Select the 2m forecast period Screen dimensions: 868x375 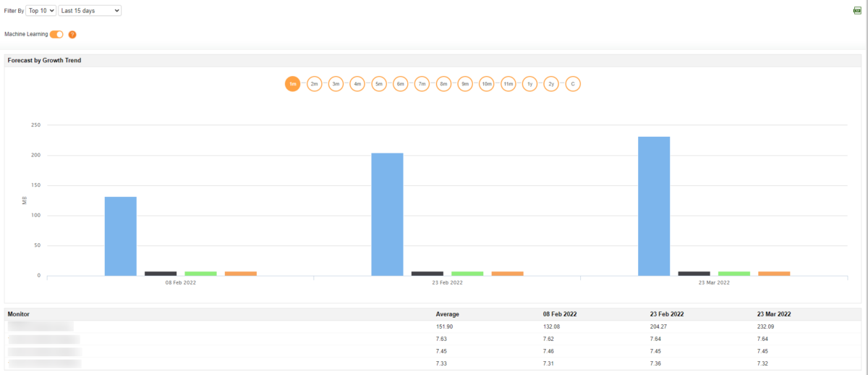click(314, 84)
